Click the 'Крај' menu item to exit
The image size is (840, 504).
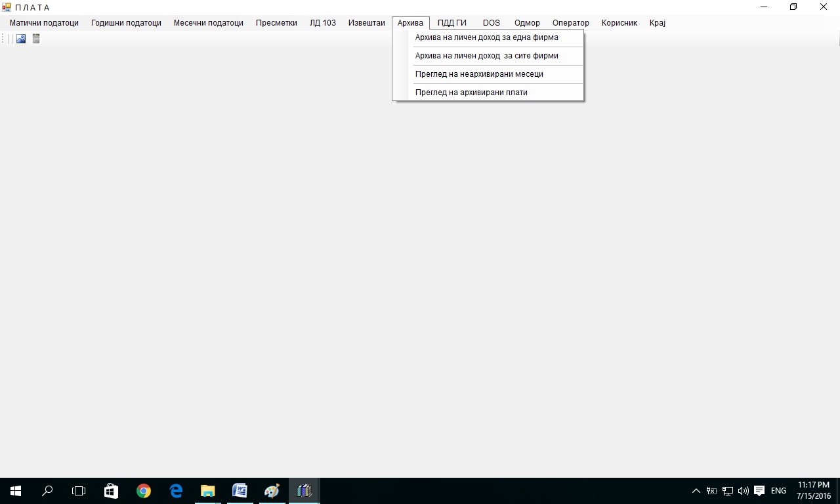coord(657,23)
